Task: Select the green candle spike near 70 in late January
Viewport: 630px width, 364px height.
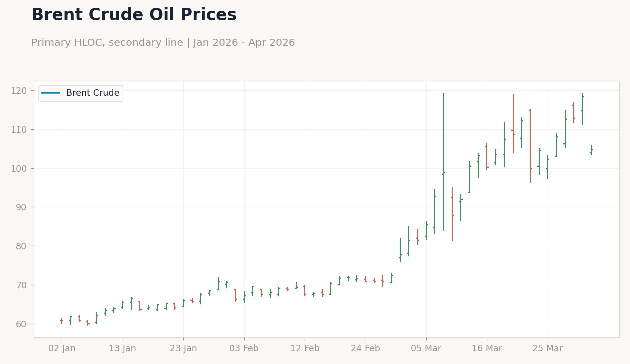Action: [218, 285]
